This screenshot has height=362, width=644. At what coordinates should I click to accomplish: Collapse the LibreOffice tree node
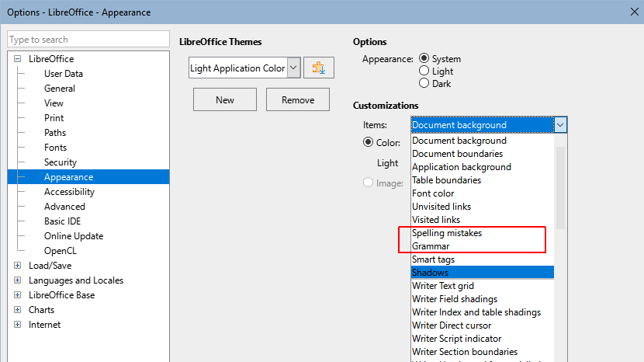click(17, 59)
